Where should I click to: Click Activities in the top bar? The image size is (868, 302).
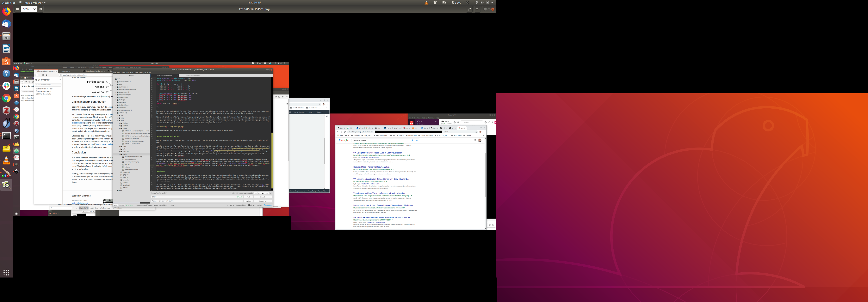[x=9, y=2]
